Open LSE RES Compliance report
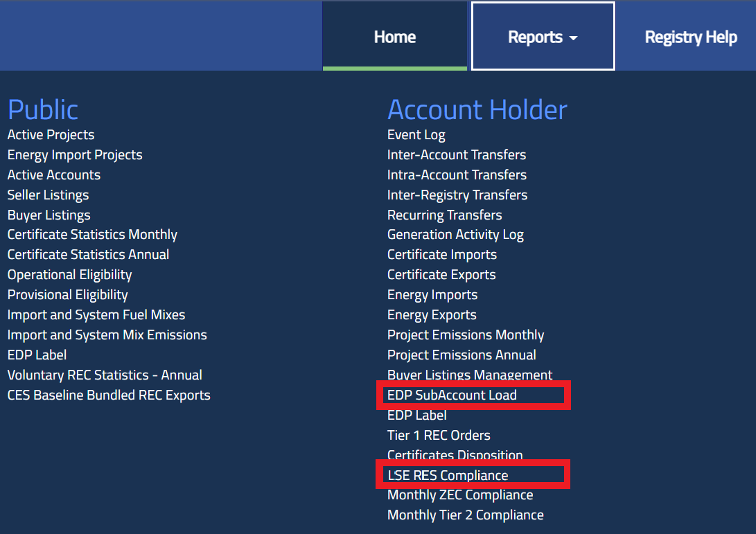 tap(448, 476)
